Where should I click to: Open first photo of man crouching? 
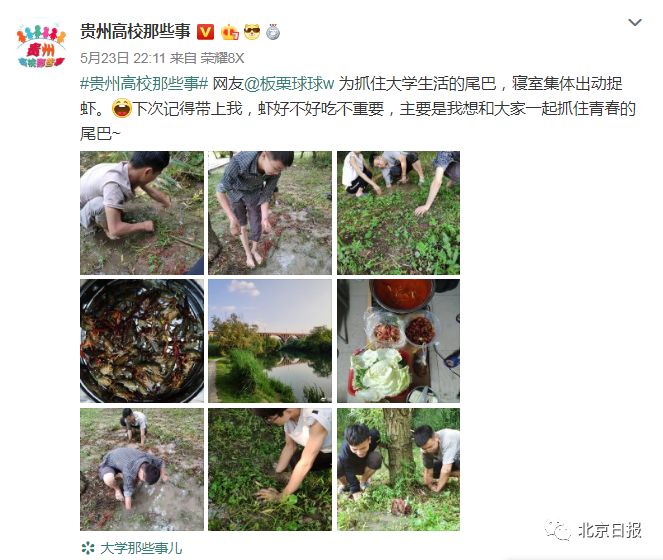pos(142,213)
